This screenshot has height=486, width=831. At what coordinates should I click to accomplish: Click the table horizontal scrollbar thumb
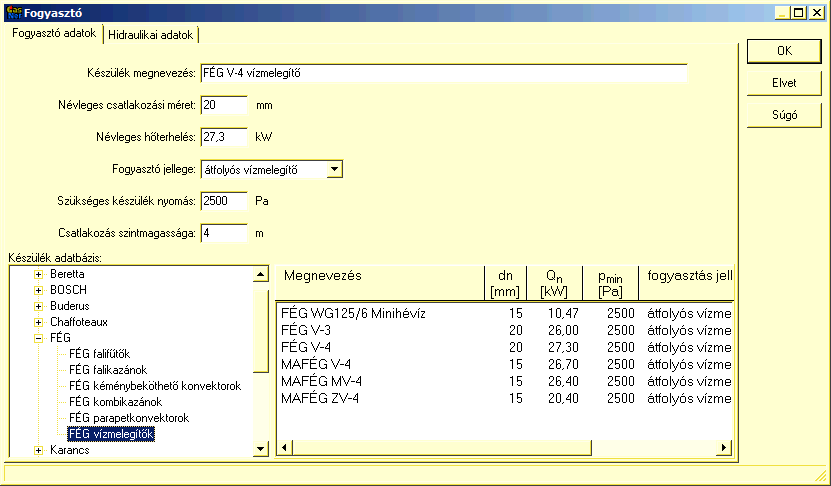tap(441, 448)
